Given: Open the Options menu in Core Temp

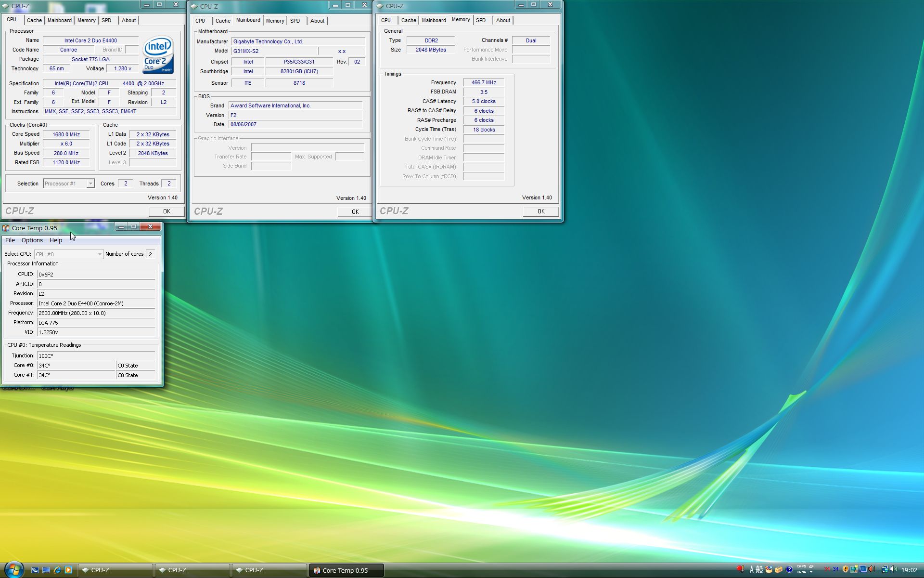Looking at the screenshot, I should click(x=32, y=240).
